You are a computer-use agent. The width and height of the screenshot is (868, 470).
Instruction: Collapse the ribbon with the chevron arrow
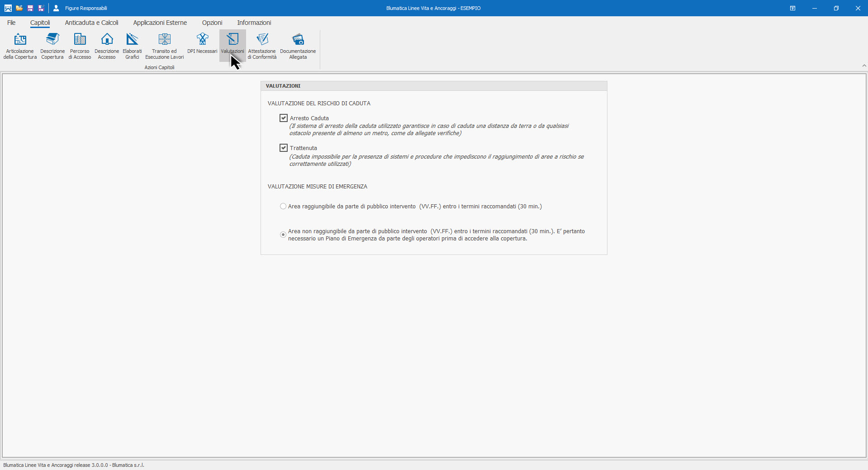864,66
